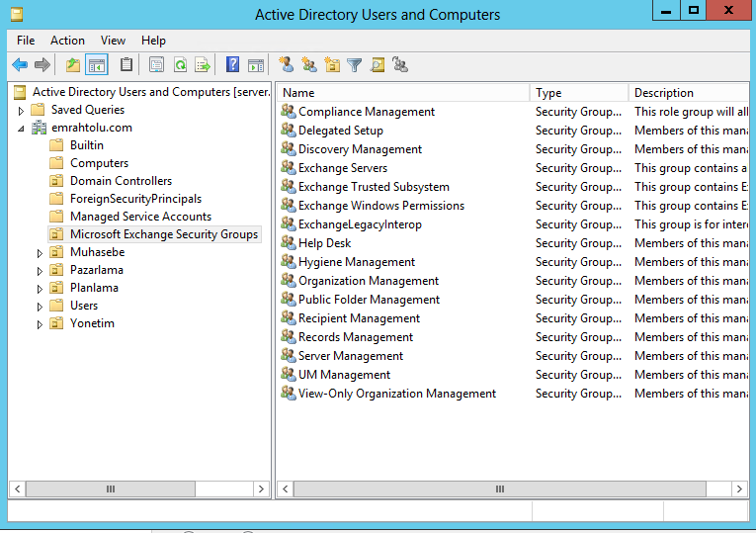Screen dimensions: 756x533
Task: Toggle the Show/Hide Console Tree icon
Action: [x=97, y=64]
